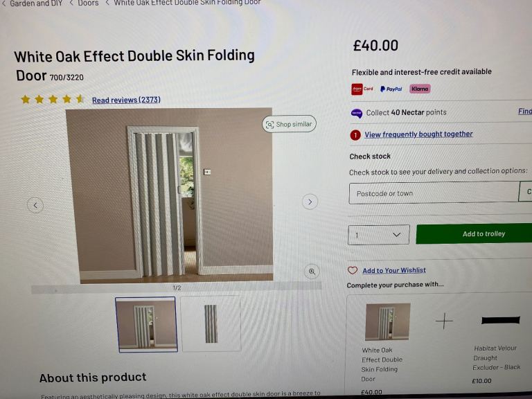Select the first door thumbnail

(146, 324)
